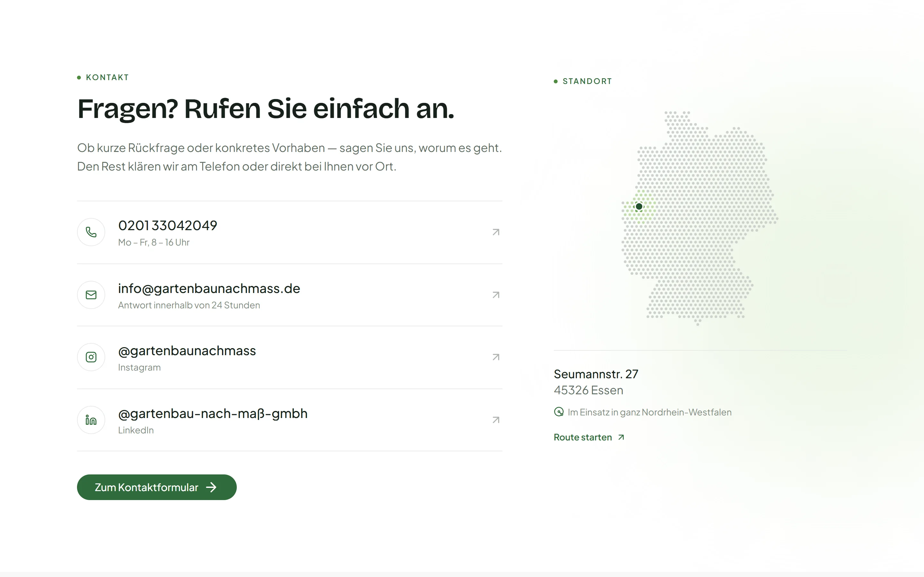Viewport: 924px width, 577px height.
Task: Click the Zum Kontaktformular button
Action: point(157,487)
